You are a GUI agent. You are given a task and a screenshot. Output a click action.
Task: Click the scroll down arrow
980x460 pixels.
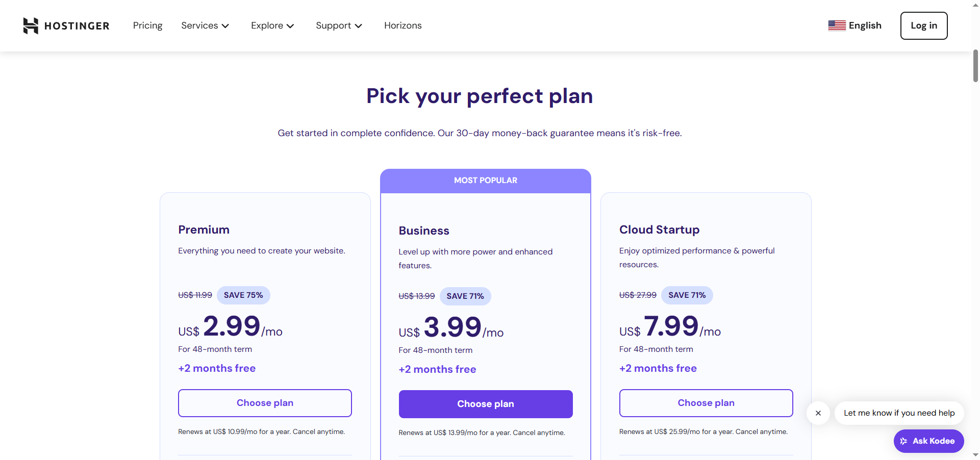coord(975,454)
